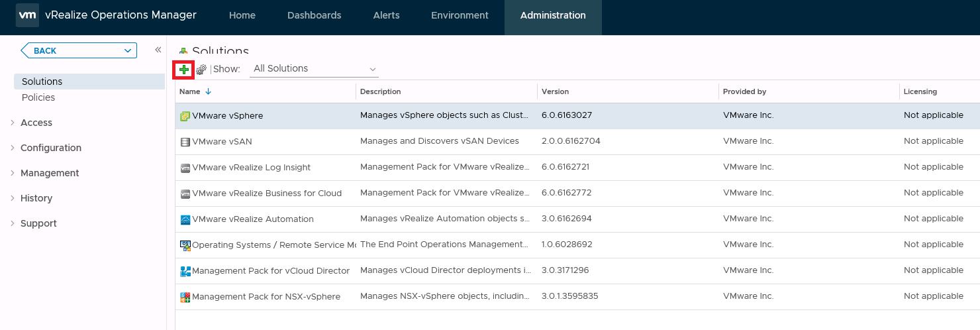Open the BACK dropdown menu
Screen dimensions: 980x330
pos(128,50)
